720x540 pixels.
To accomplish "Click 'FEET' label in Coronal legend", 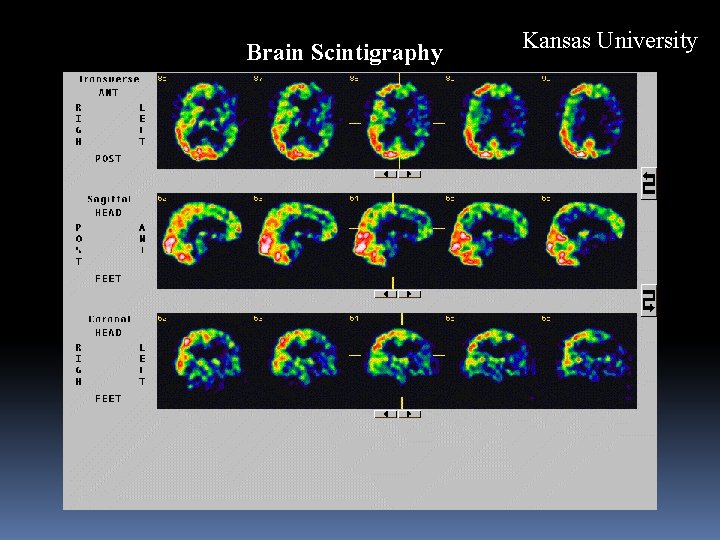I will coord(108,399).
